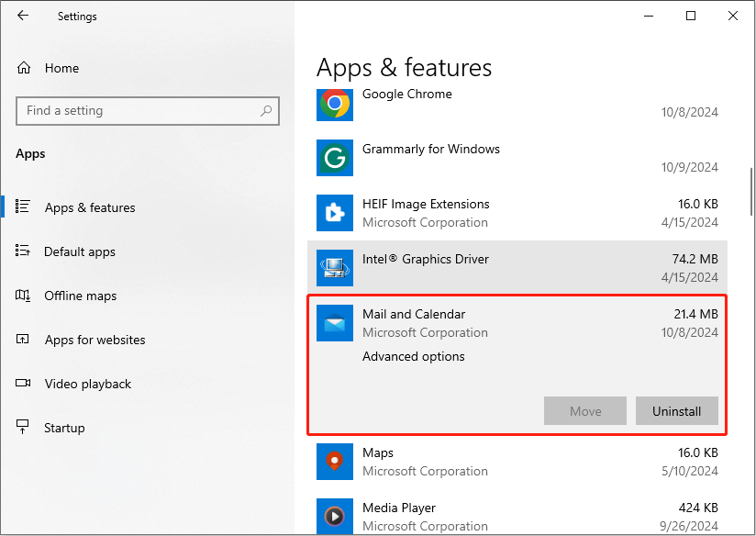
Task: Click the Grammarly app icon
Action: [x=335, y=158]
